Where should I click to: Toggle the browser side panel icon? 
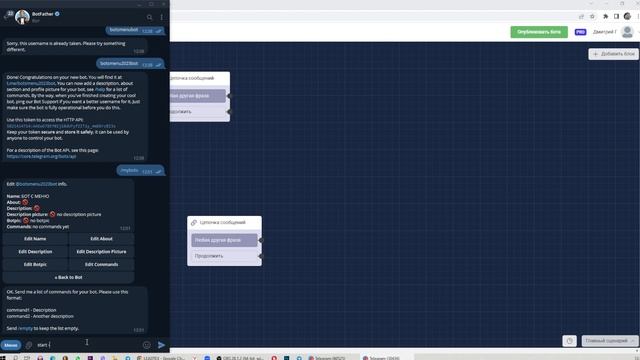click(616, 16)
